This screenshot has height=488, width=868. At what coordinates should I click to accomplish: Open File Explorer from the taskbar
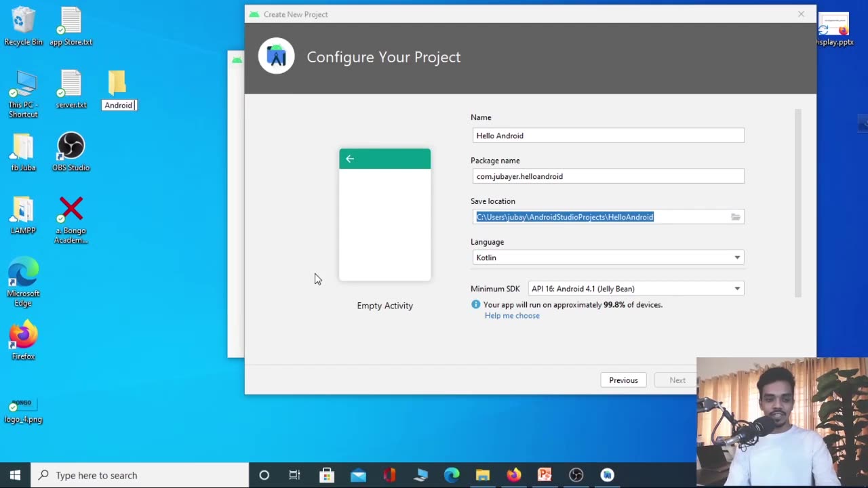483,475
